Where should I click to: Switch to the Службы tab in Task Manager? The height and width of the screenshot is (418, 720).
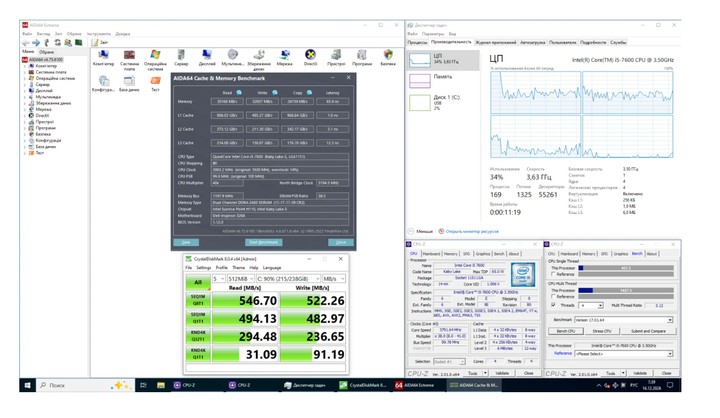point(618,42)
